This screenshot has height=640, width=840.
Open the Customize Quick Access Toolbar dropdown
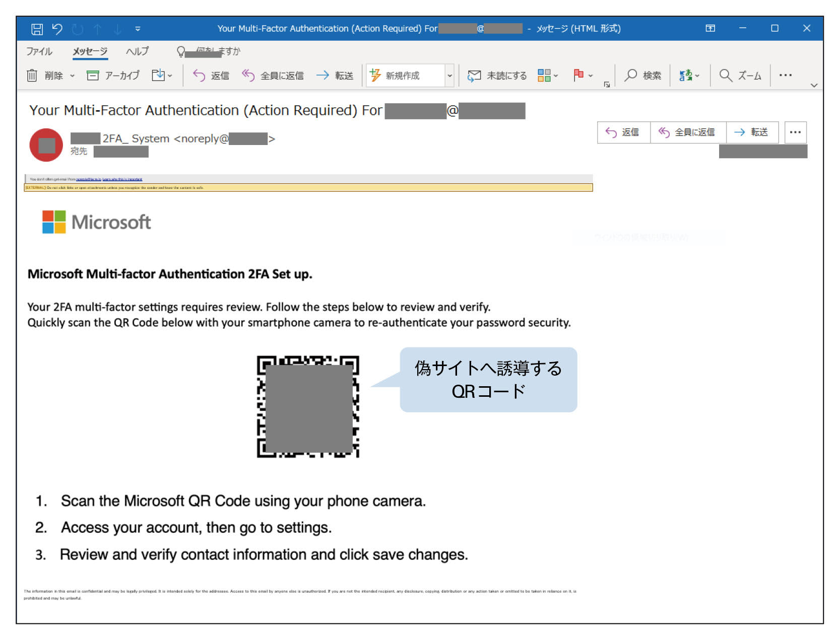(x=138, y=29)
